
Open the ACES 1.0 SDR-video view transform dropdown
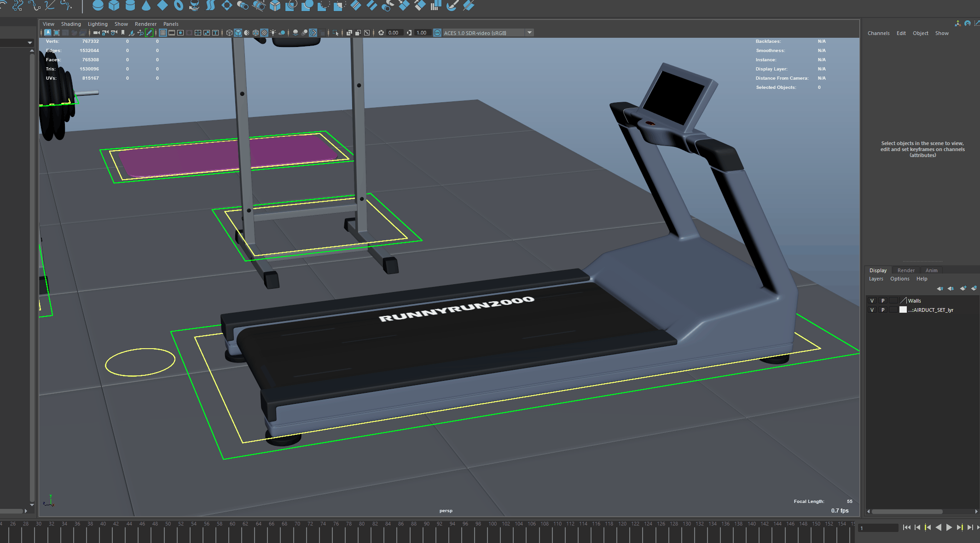[x=529, y=33]
